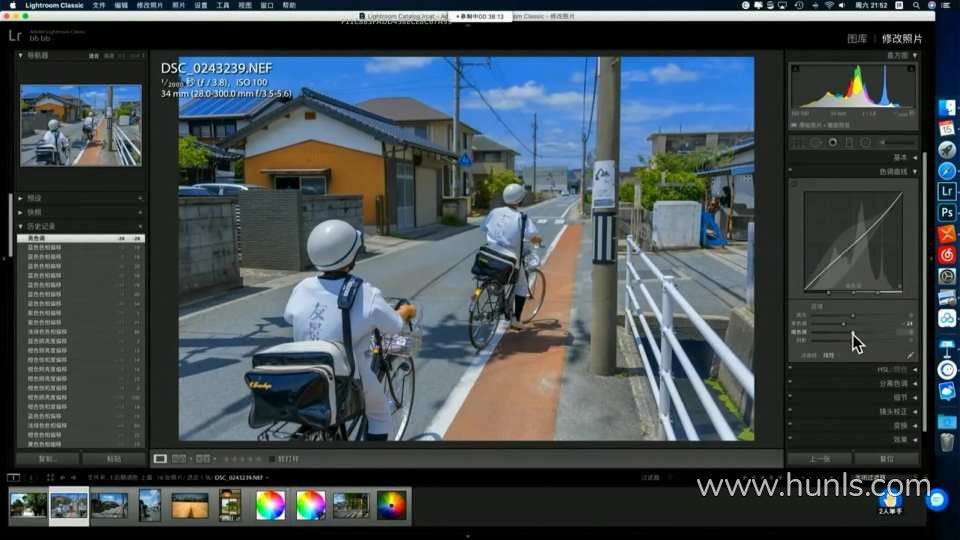
Task: Expand the HSL panel
Action: [915, 370]
